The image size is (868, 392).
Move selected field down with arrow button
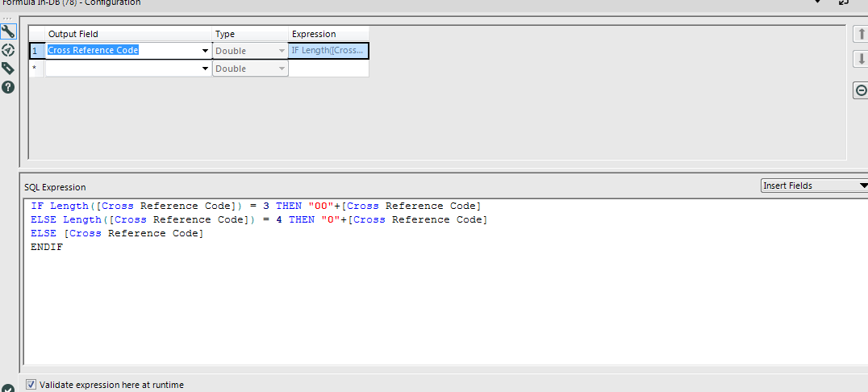click(x=861, y=60)
